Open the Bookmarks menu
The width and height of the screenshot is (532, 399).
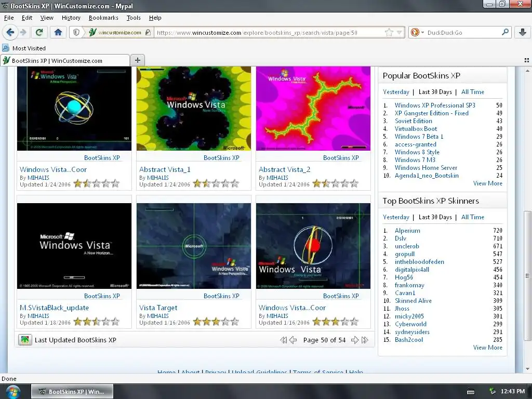[103, 18]
